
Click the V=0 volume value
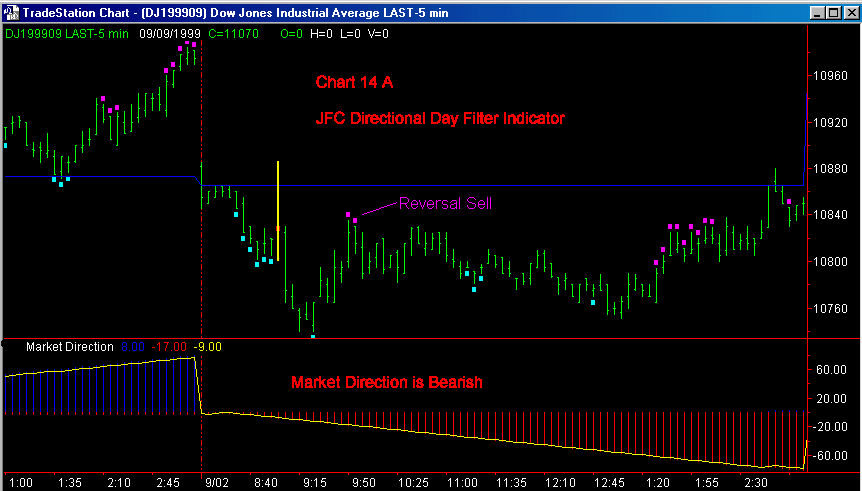click(x=378, y=34)
